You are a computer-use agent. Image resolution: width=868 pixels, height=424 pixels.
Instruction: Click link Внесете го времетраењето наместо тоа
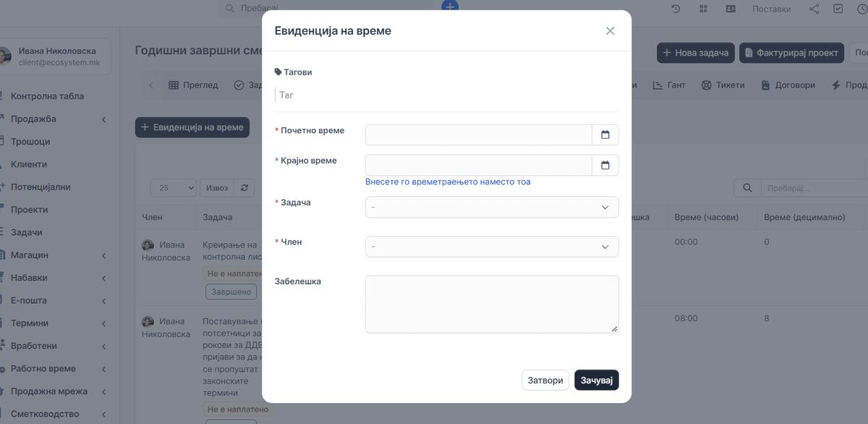tap(448, 182)
